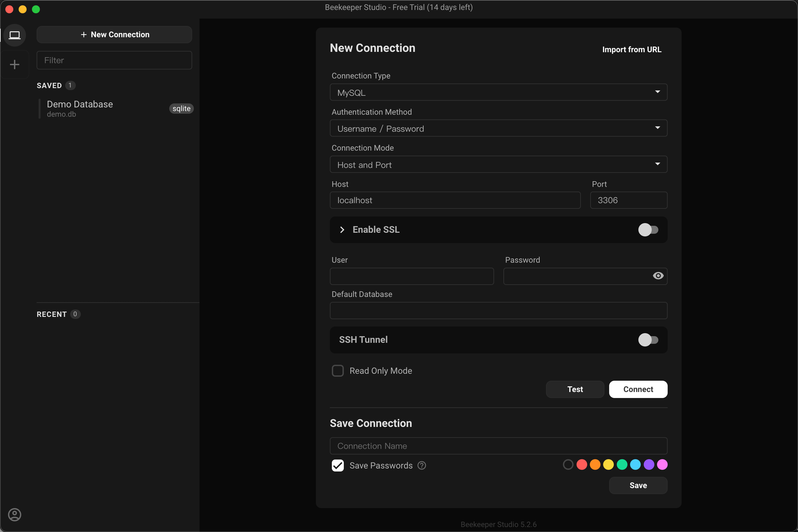
Task: Click the Connection Name input field
Action: (x=498, y=446)
